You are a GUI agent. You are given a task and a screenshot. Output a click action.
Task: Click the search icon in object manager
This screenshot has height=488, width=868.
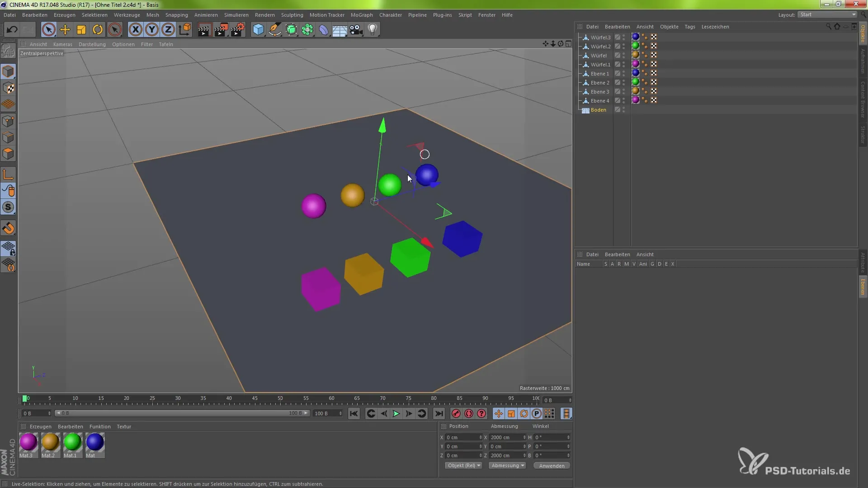point(829,27)
